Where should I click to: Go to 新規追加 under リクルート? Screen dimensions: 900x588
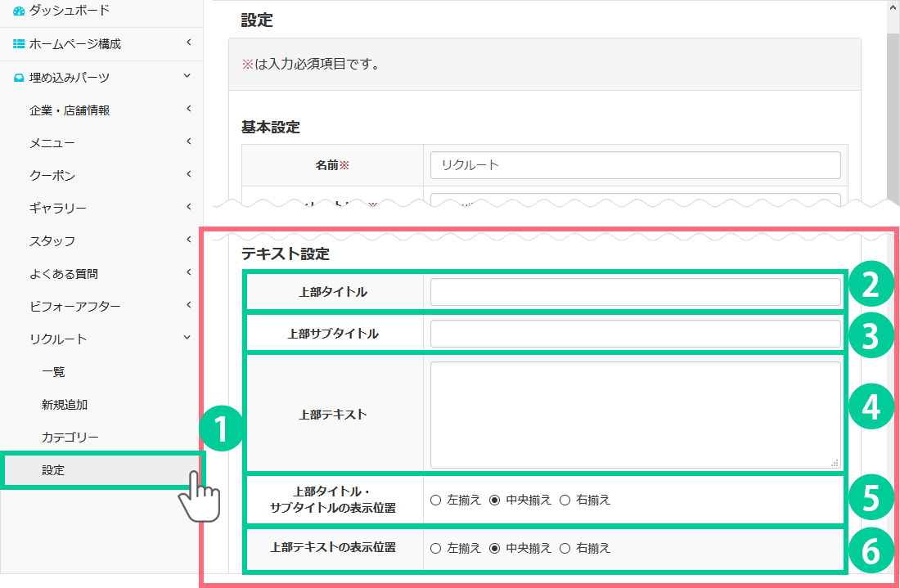click(64, 404)
